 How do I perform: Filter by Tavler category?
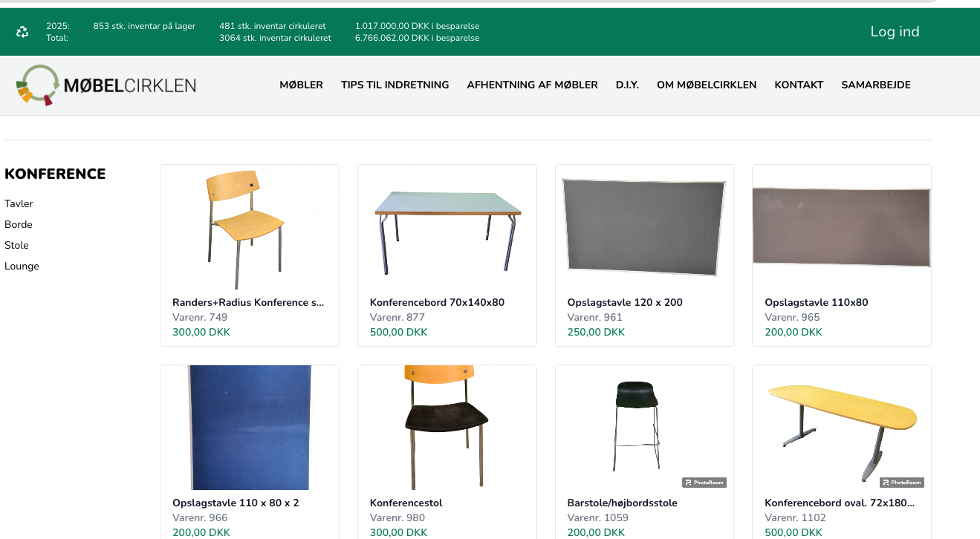(x=19, y=203)
